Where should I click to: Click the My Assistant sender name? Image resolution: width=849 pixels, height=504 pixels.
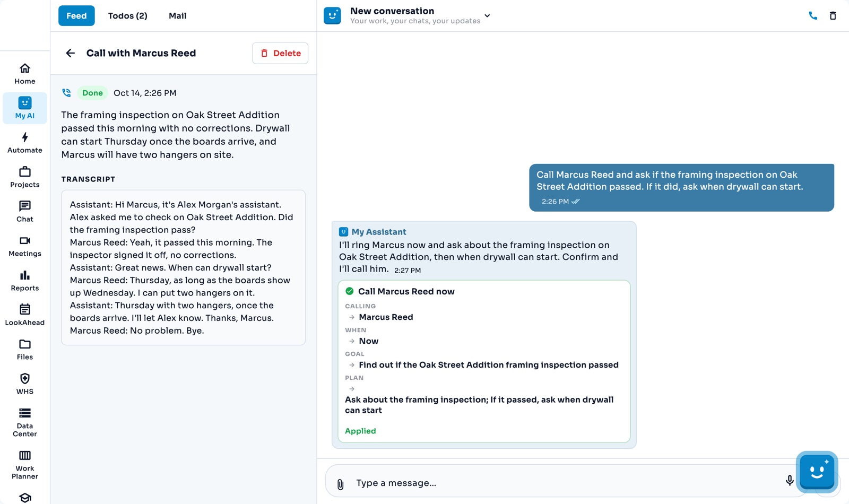(x=379, y=232)
